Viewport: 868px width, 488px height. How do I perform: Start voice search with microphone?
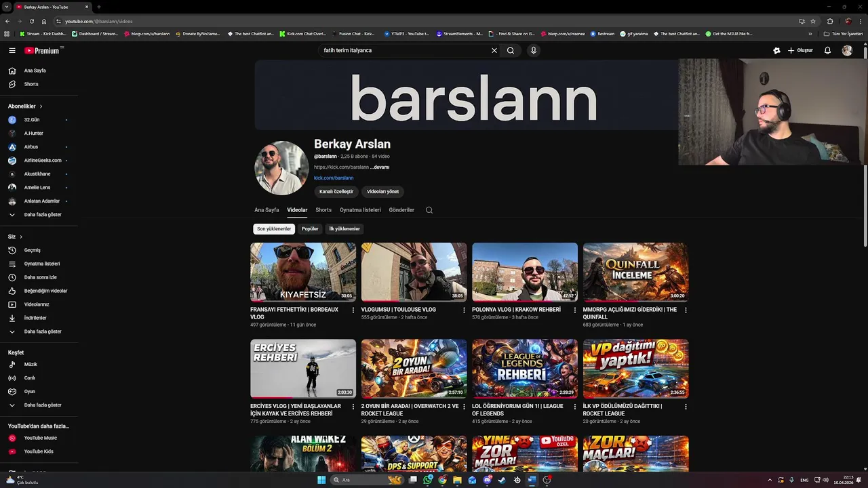coord(534,50)
